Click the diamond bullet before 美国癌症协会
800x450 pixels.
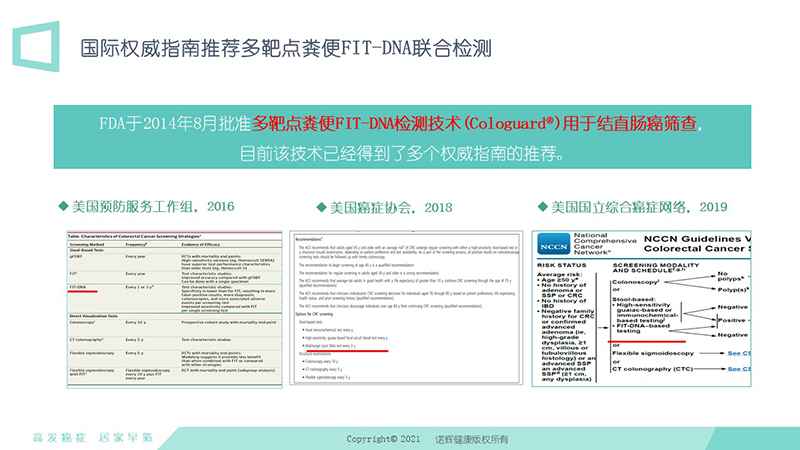[x=322, y=207]
